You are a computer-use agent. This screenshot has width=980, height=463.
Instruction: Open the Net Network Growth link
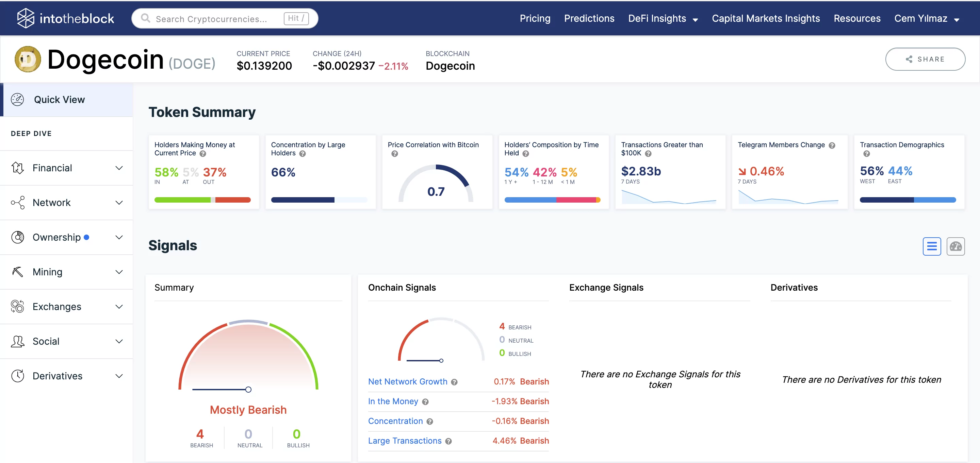pos(407,381)
